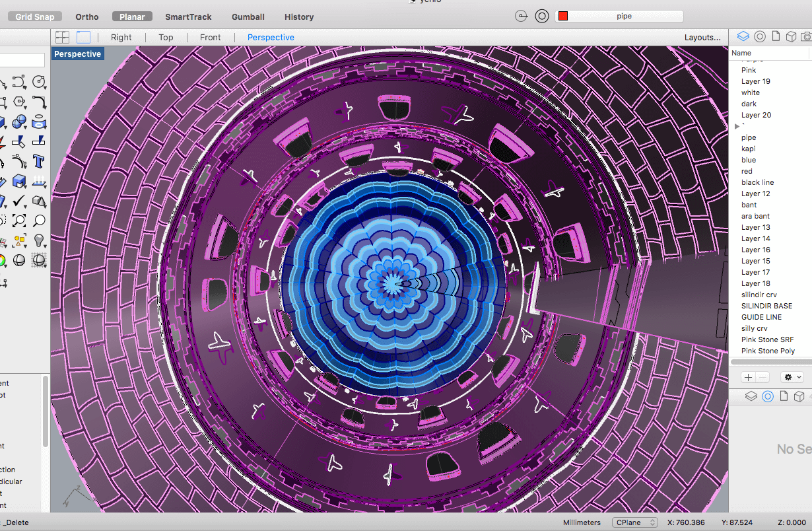Switch to the Front viewport tab

click(211, 37)
